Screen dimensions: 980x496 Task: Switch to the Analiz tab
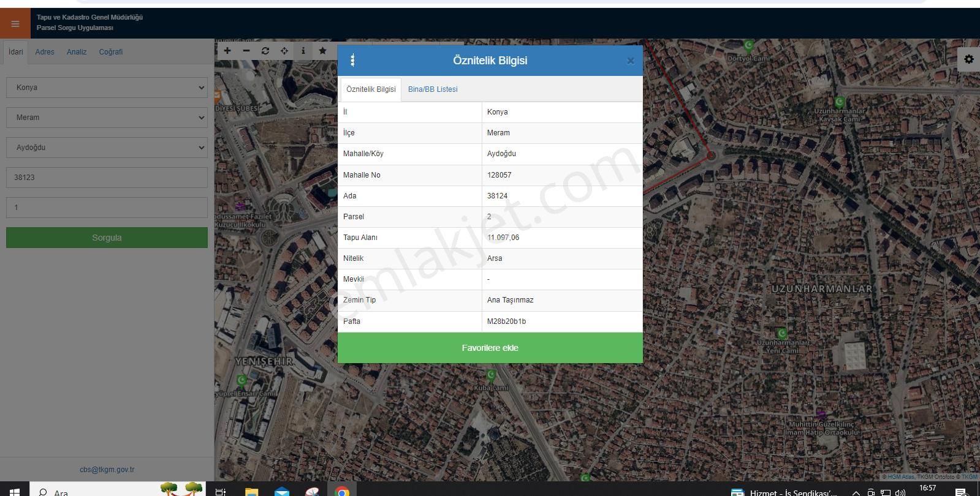pos(77,52)
